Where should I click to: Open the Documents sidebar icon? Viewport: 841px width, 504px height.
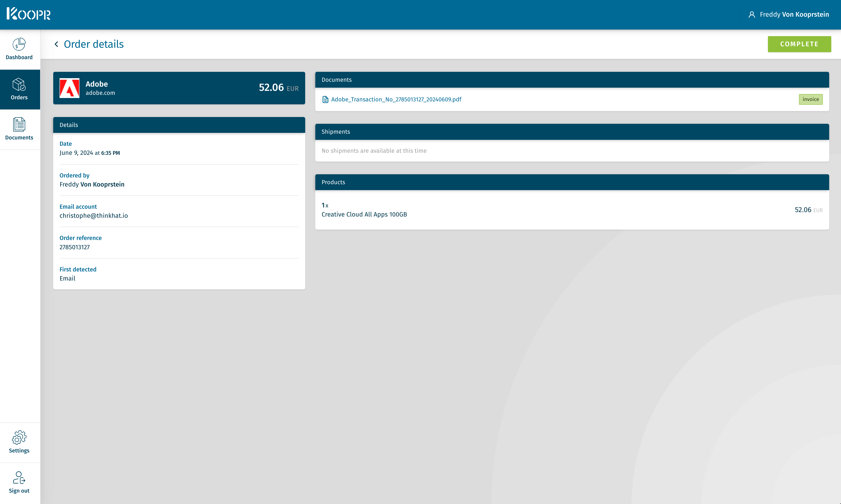[x=19, y=124]
